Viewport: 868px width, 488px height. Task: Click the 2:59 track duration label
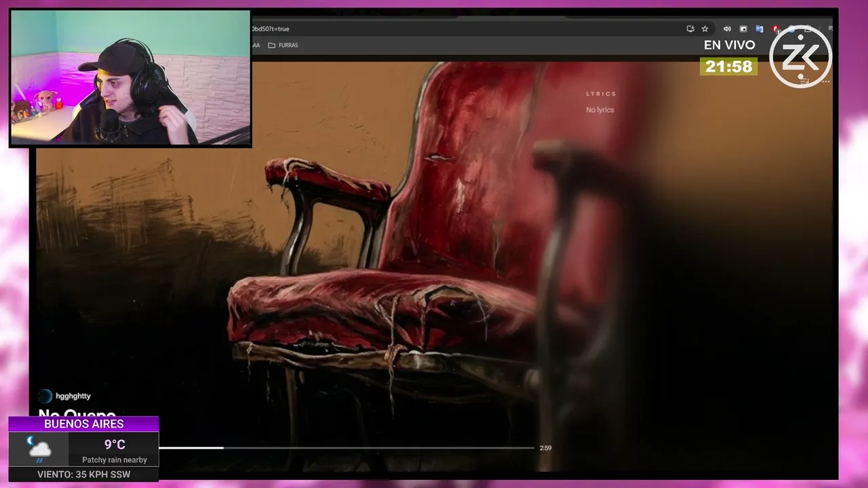545,448
